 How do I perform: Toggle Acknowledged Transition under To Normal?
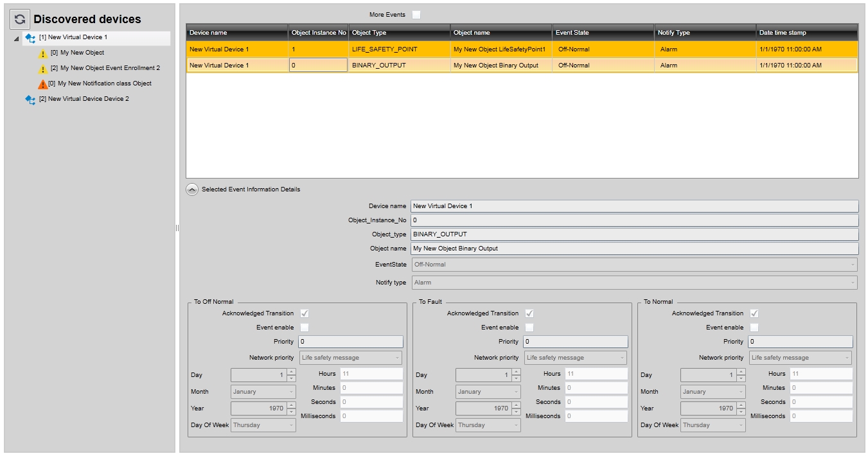(x=754, y=313)
